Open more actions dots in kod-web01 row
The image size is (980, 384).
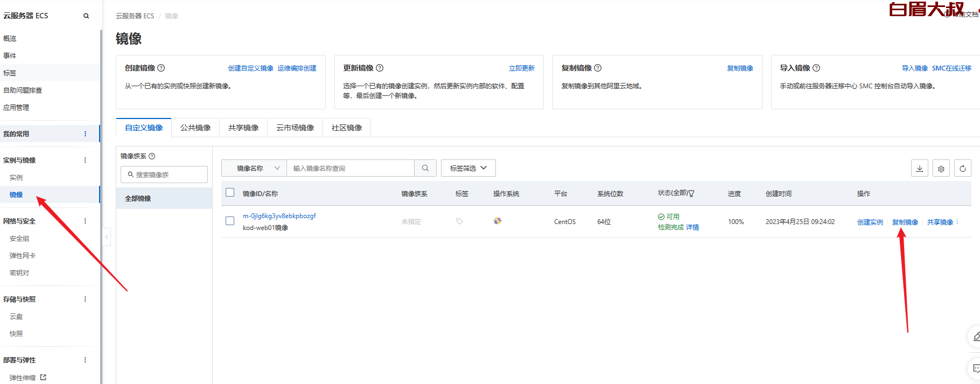(x=957, y=221)
